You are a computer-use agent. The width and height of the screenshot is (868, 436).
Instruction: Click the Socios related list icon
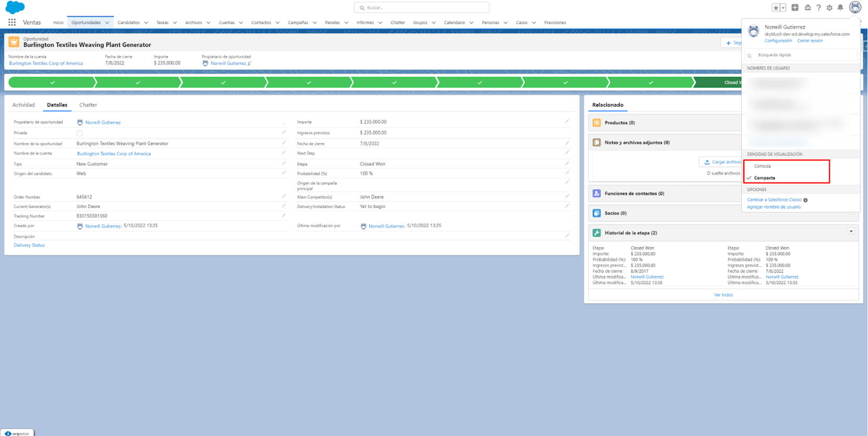597,213
